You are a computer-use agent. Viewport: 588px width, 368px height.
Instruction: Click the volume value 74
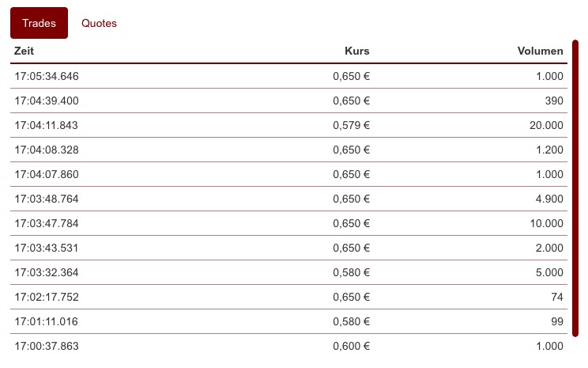coord(557,297)
